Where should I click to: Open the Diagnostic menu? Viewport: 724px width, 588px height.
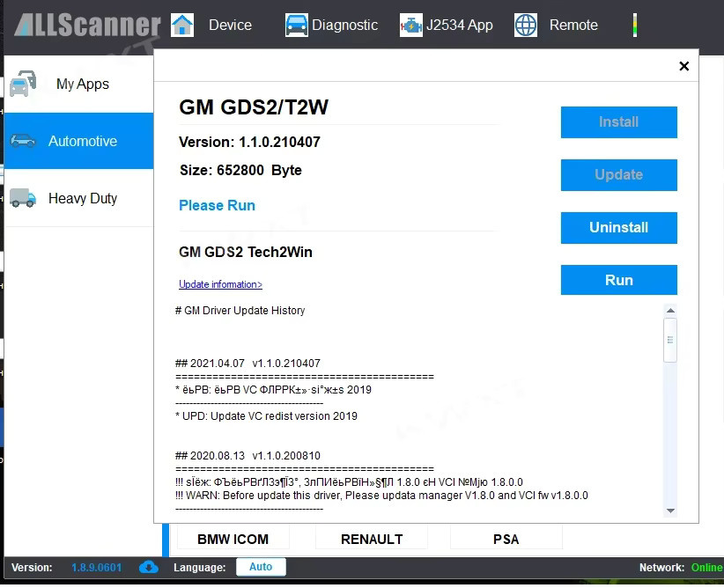(345, 25)
